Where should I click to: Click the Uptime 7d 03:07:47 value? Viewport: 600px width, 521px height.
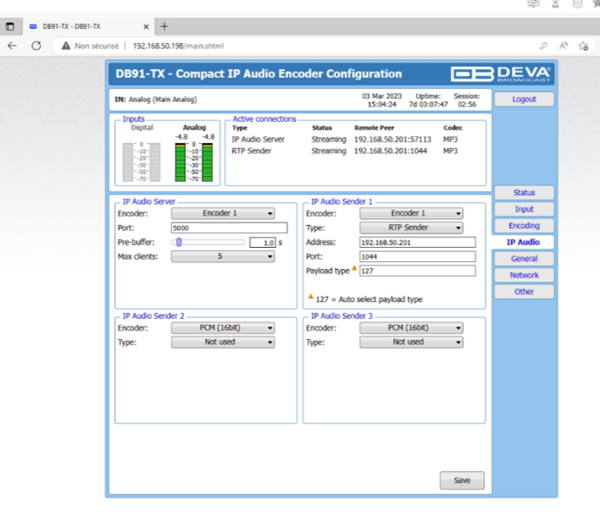pos(428,104)
